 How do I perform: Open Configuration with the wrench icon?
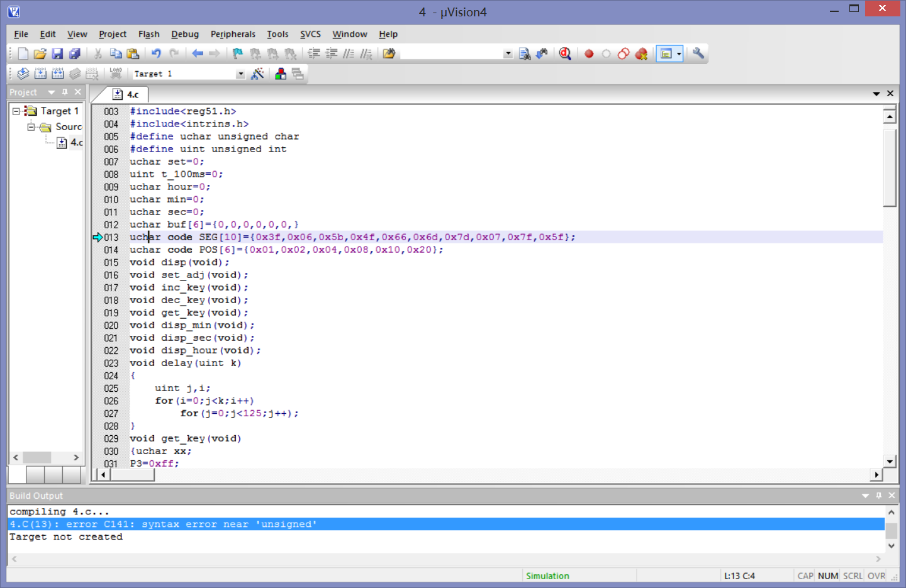[698, 54]
